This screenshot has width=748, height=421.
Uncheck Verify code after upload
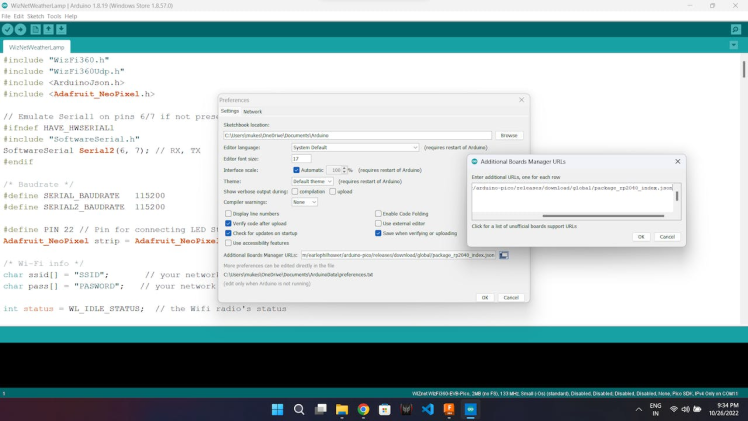pyautogui.click(x=228, y=223)
